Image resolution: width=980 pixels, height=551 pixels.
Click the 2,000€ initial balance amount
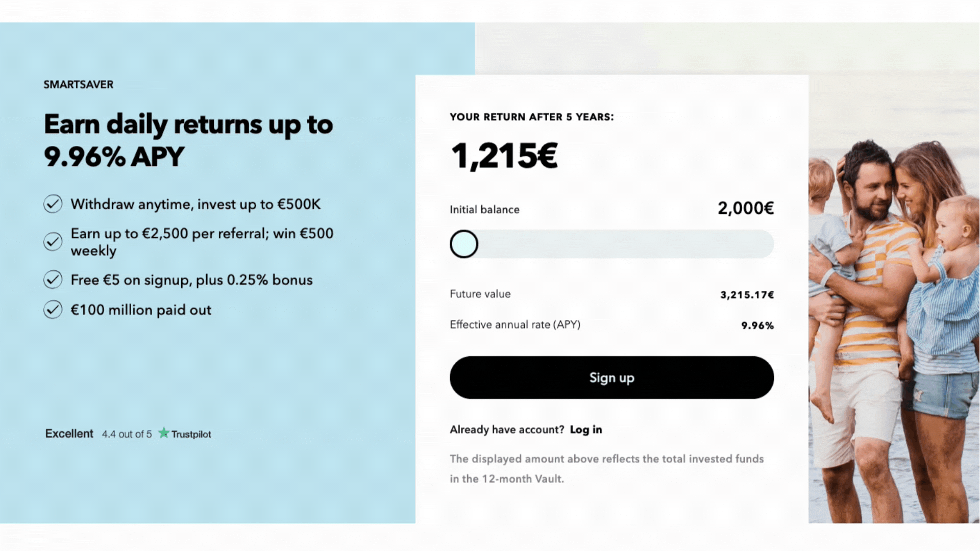[x=746, y=208]
